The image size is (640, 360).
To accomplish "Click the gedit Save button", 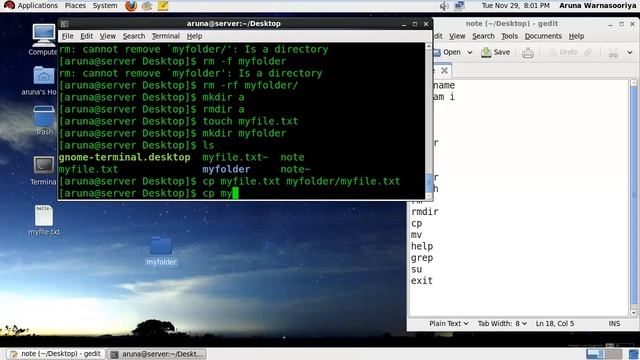I will coord(496,52).
